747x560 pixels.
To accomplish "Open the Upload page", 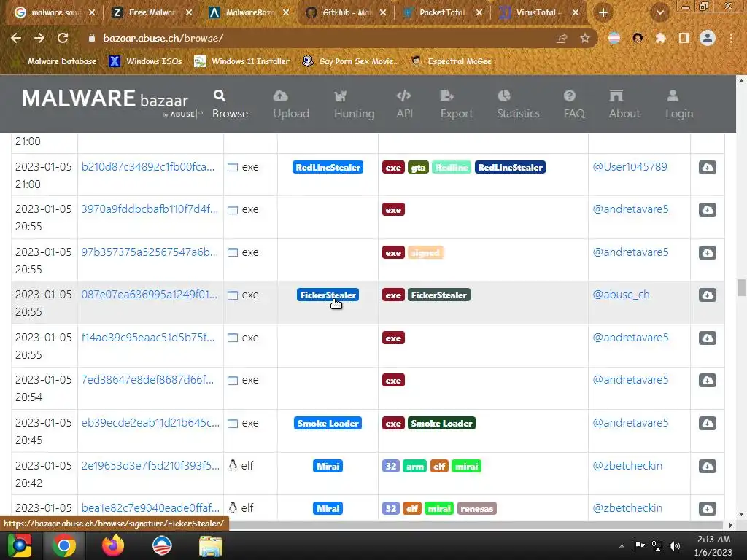I will 291,104.
